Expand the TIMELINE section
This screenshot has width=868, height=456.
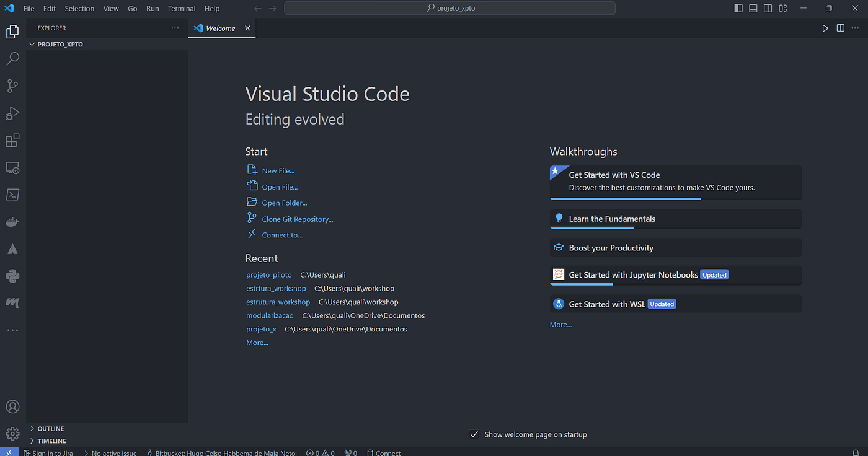(x=107, y=441)
